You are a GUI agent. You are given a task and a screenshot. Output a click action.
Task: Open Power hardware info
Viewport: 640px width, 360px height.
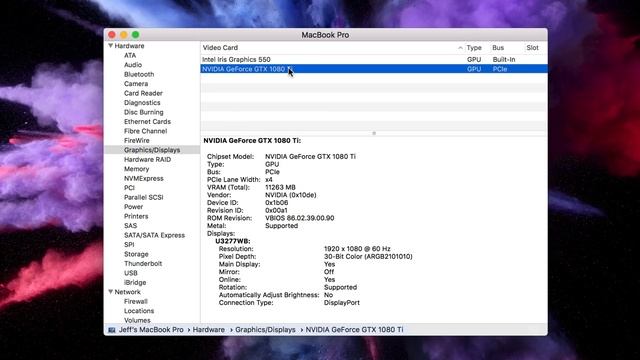(133, 207)
